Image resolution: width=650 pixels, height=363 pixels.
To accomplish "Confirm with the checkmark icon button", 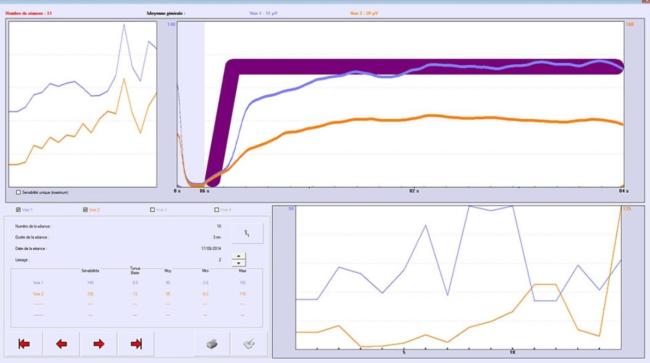I will pyautogui.click(x=249, y=344).
